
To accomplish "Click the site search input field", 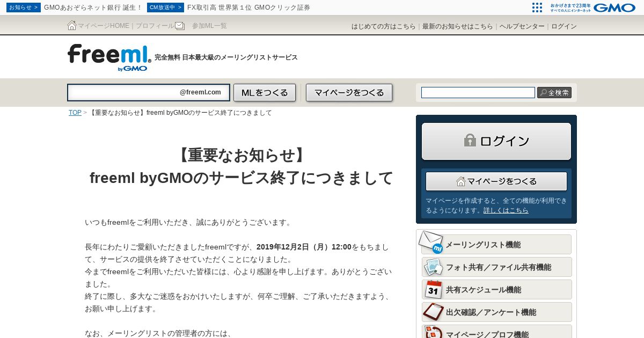I will [478, 93].
